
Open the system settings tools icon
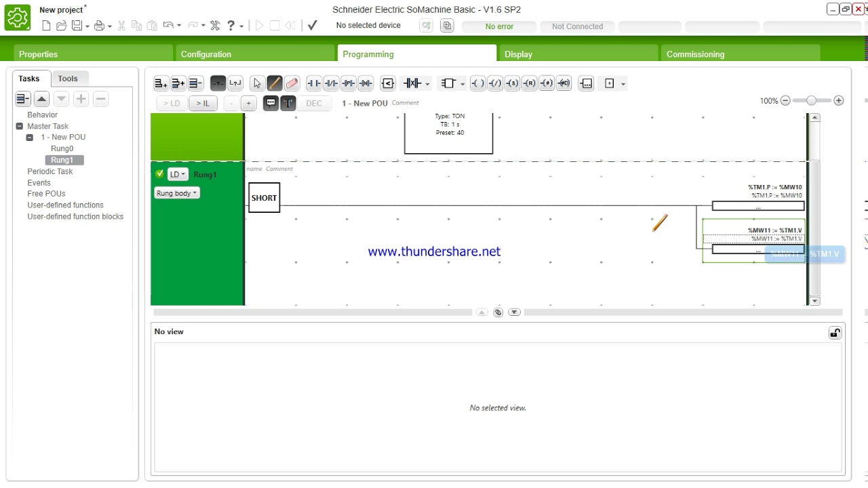[x=215, y=26]
